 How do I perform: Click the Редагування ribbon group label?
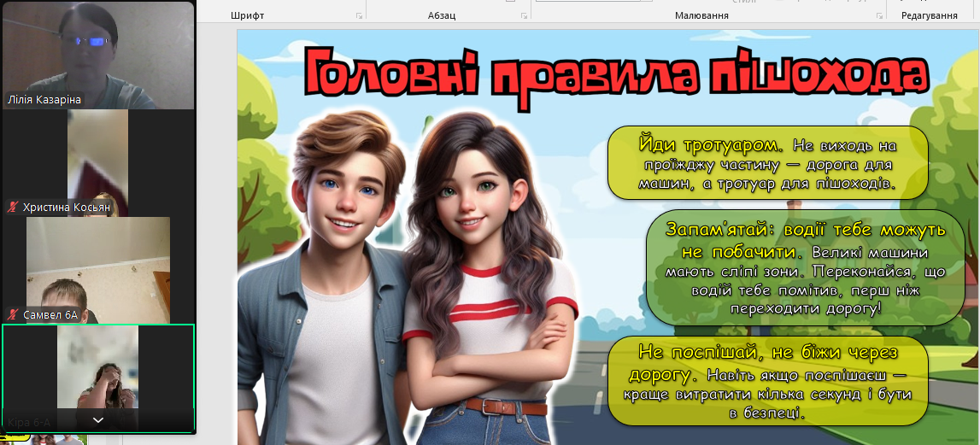(x=930, y=15)
